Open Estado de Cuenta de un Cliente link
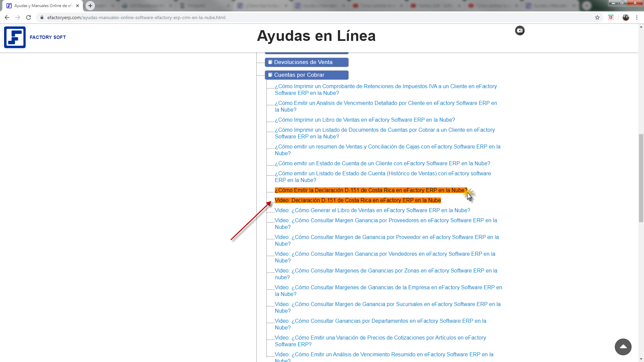The image size is (644, 362). click(x=383, y=164)
